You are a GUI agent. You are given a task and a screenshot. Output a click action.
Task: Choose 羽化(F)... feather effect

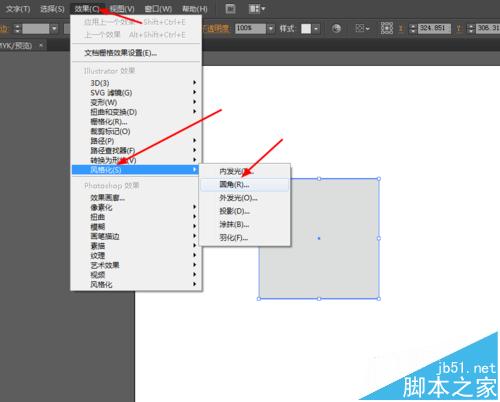tap(245, 238)
